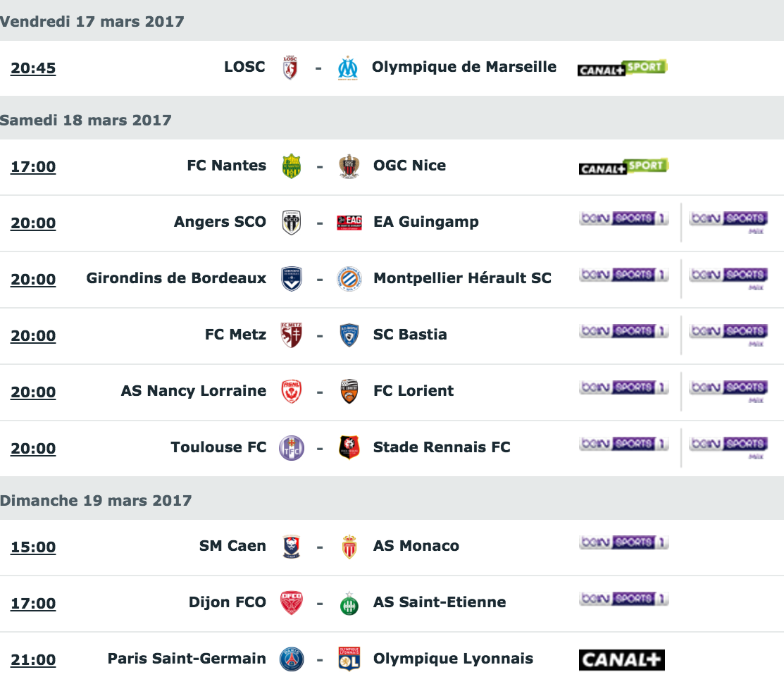784x684 pixels.
Task: Open the 20:45 LOSC match time link
Action: [x=33, y=68]
